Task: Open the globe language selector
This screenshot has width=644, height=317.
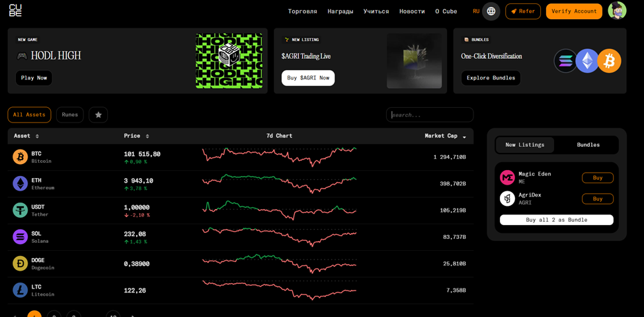Action: (491, 11)
